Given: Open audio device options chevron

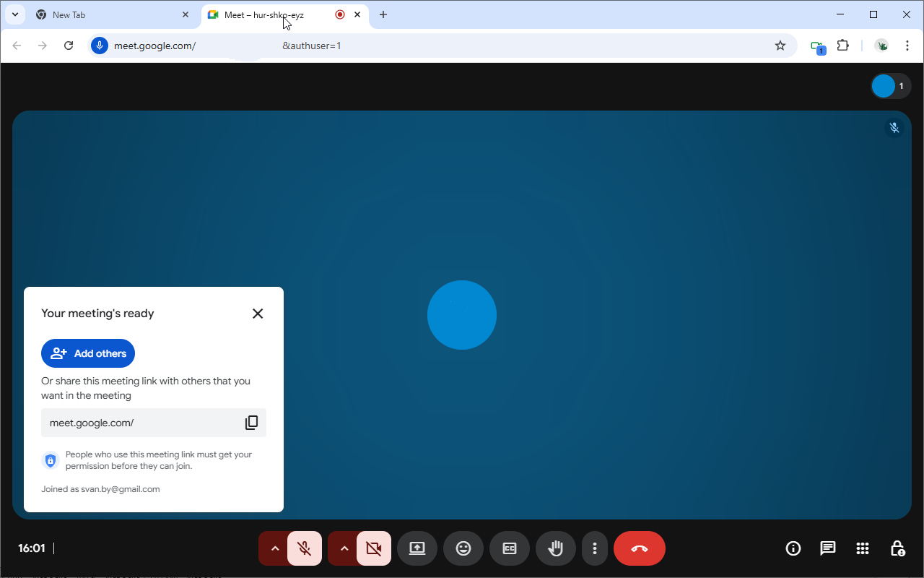Looking at the screenshot, I should [274, 548].
